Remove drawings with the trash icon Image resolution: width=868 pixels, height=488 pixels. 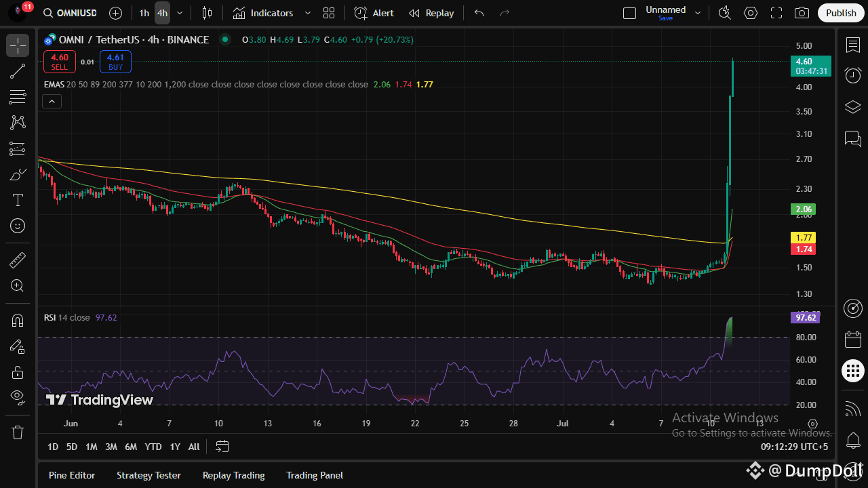tap(18, 432)
